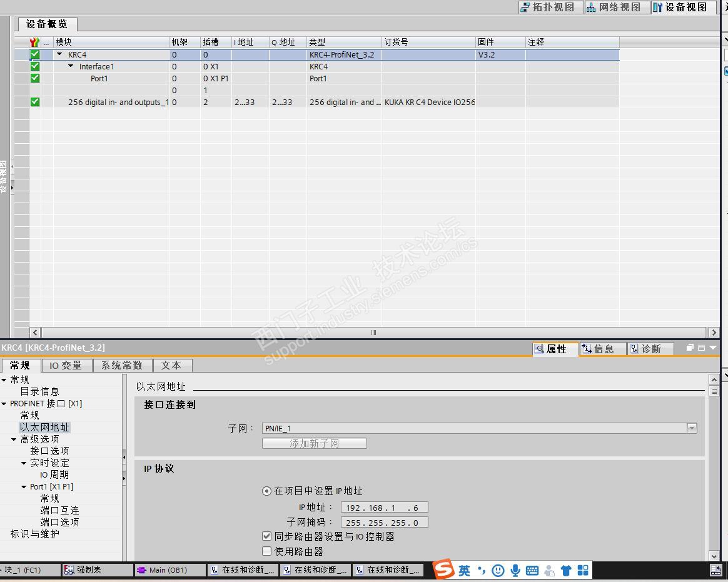
Task: Click green check status of Interface1 row
Action: (35, 66)
